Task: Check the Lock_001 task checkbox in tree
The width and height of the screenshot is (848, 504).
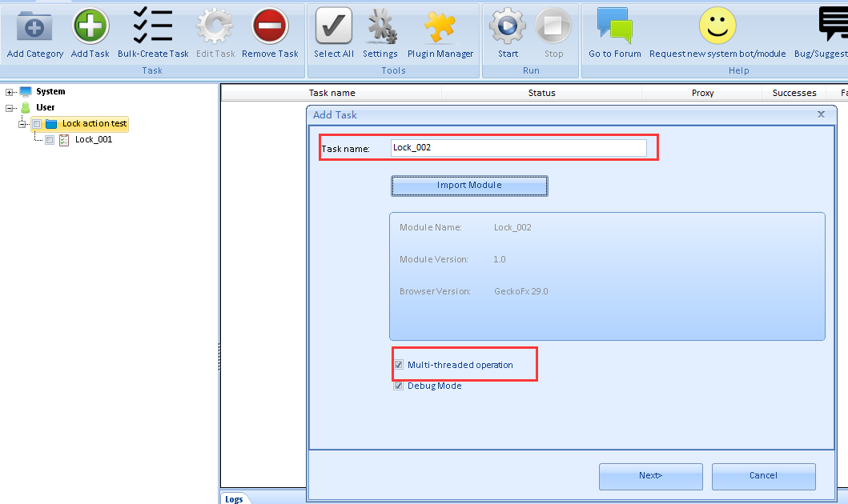Action: click(50, 140)
